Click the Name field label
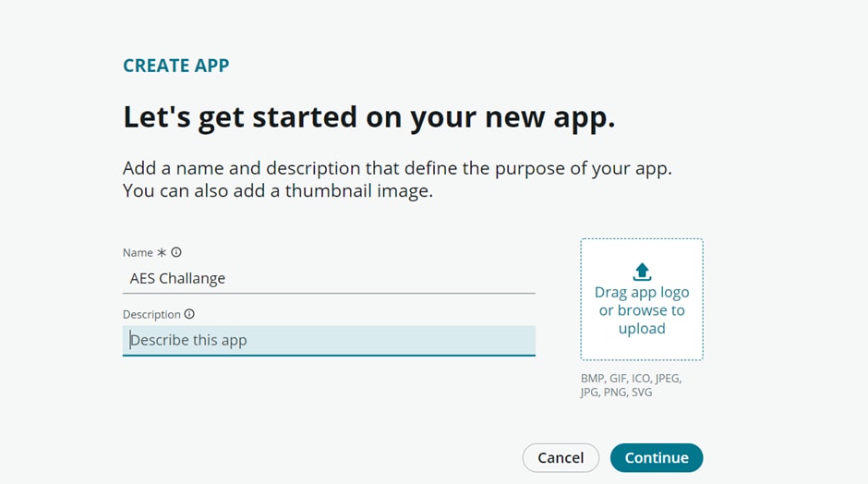The image size is (868, 484). (x=138, y=252)
